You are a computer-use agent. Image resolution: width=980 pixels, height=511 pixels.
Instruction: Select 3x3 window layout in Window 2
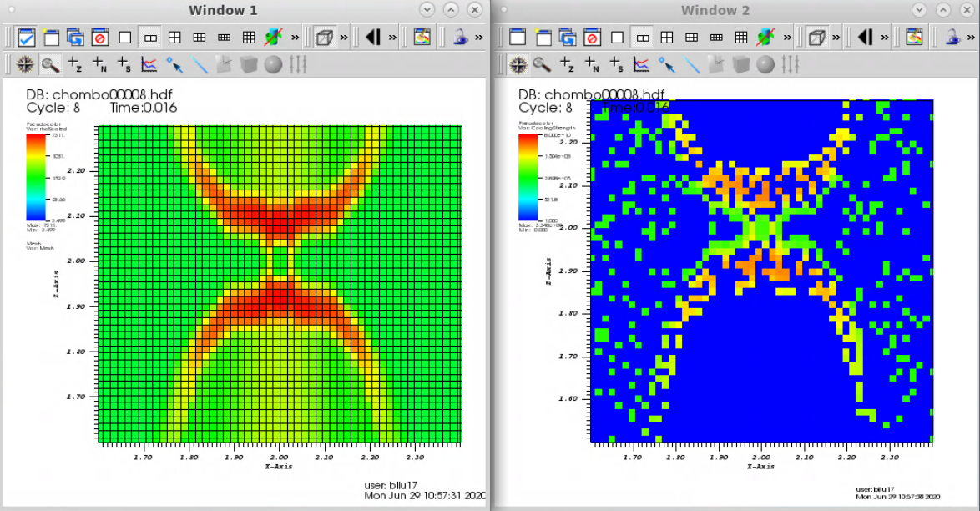(x=741, y=38)
